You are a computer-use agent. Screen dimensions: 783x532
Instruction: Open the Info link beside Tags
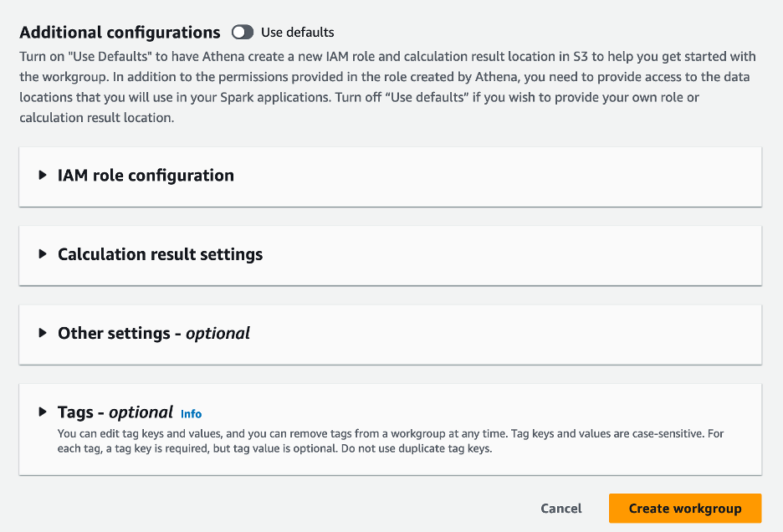pyautogui.click(x=192, y=413)
